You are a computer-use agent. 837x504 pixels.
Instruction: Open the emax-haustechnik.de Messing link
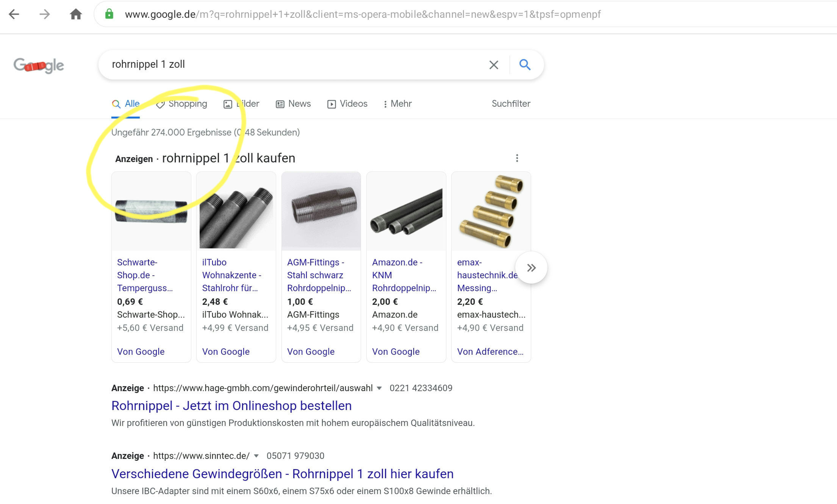click(487, 275)
